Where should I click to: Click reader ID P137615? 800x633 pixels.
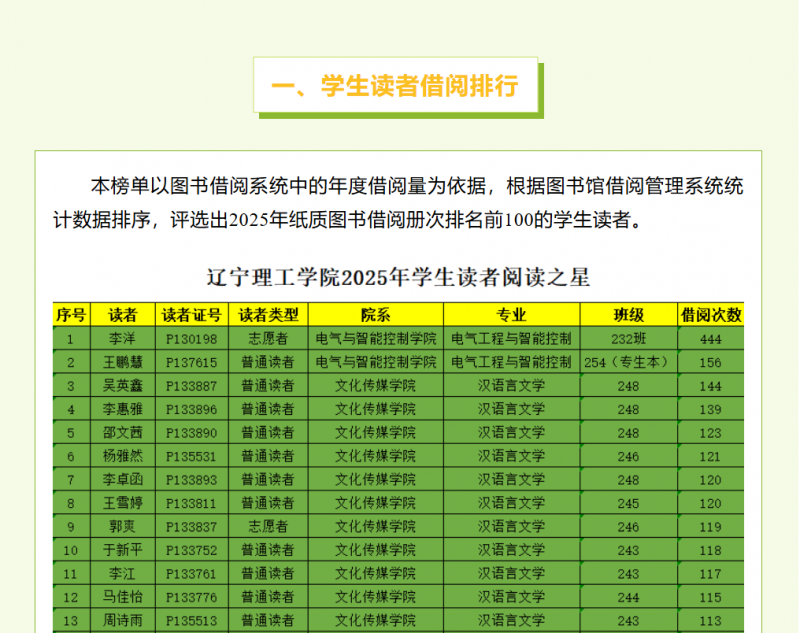(x=192, y=363)
